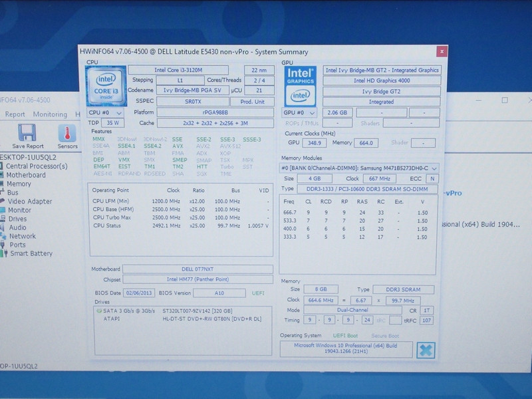Select the Ports tree item
The width and height of the screenshot is (532, 399).
[17, 245]
